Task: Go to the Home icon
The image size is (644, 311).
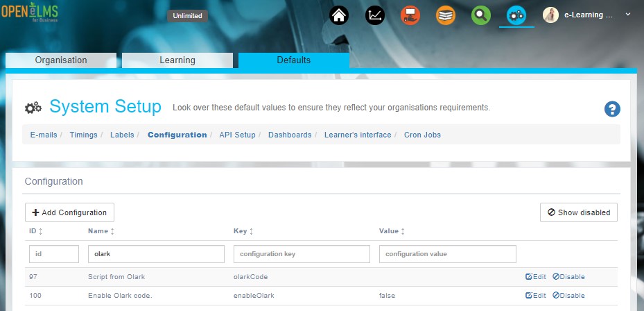Action: [338, 15]
